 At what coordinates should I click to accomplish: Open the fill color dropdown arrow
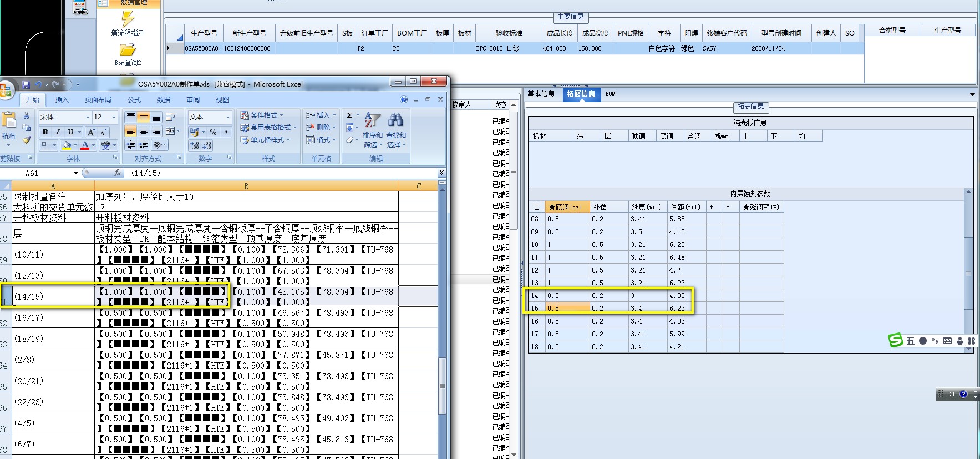click(x=75, y=145)
